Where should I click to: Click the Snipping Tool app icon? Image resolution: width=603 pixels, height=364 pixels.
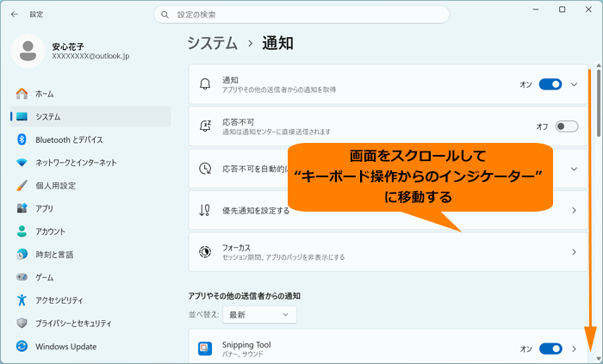point(205,349)
